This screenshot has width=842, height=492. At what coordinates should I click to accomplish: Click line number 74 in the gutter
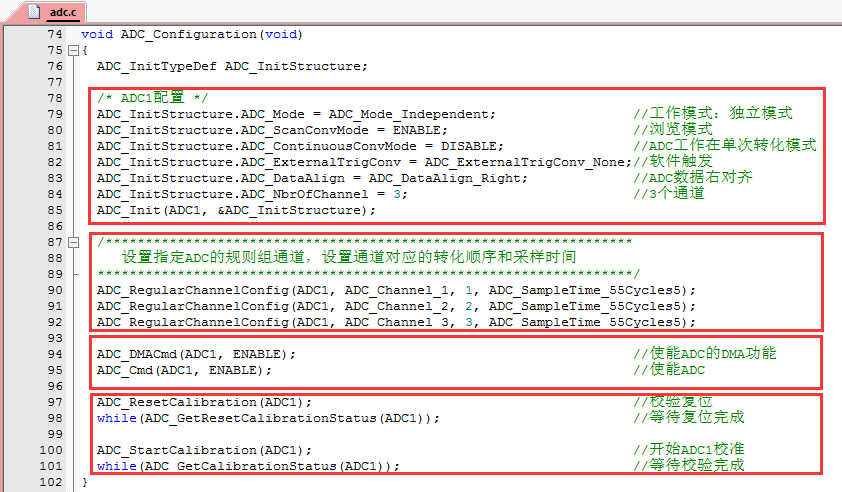click(54, 34)
